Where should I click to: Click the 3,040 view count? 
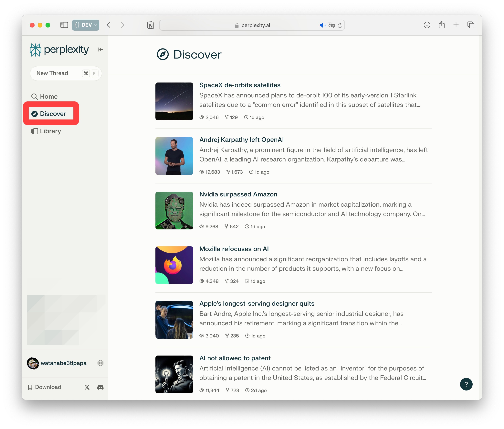click(209, 336)
